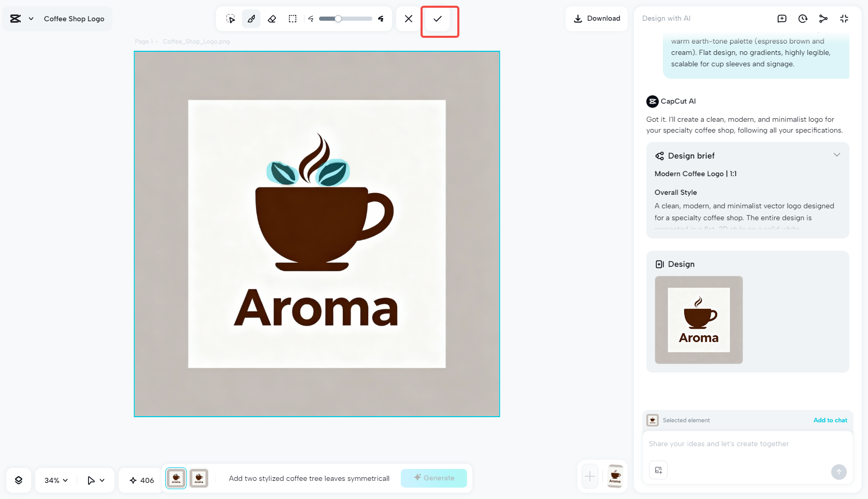Select the eraser tool

[x=272, y=19]
